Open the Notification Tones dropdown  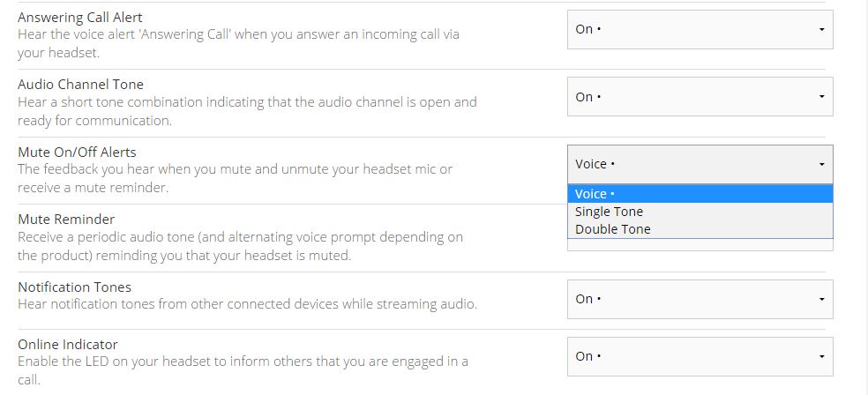click(700, 299)
